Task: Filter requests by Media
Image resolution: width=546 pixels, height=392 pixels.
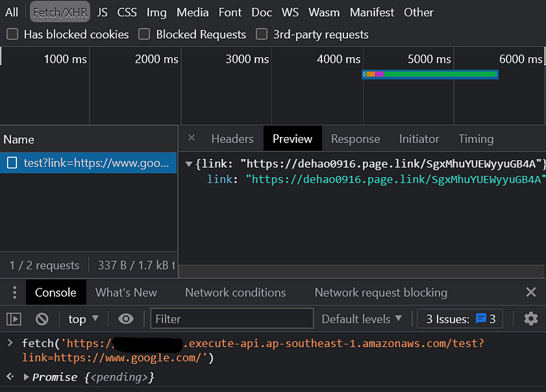Action: (192, 12)
